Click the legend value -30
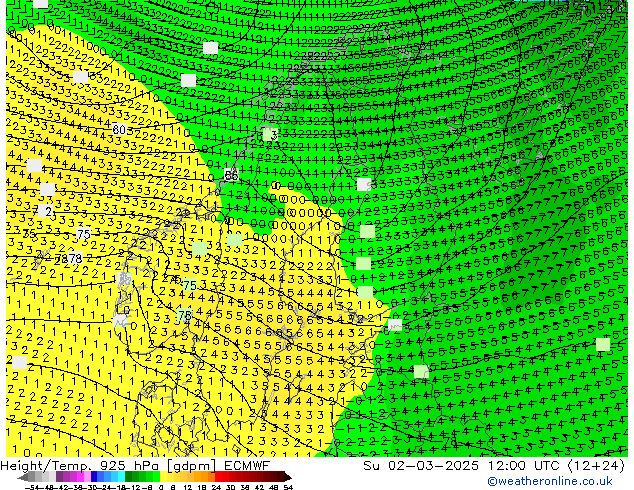Viewport: 634px width, 490px height. 92,487
